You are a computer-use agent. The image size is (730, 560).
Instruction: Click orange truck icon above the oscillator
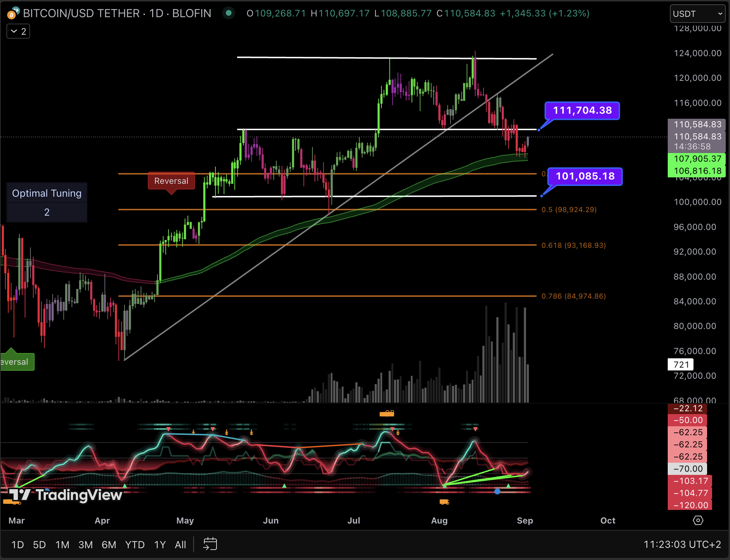pos(387,414)
